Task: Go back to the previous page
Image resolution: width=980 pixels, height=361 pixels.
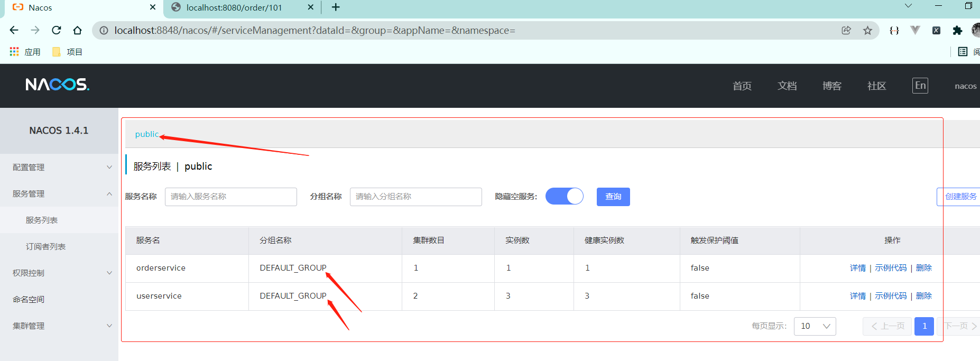Action: (x=14, y=30)
